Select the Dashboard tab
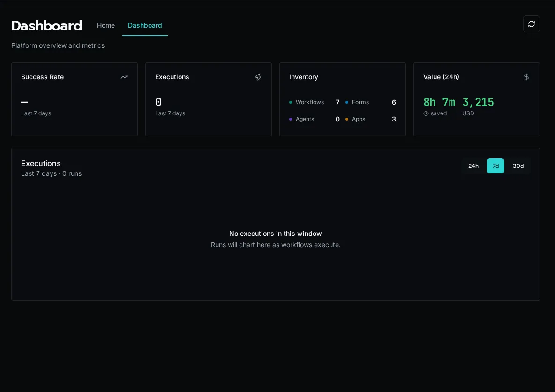 pos(145,25)
